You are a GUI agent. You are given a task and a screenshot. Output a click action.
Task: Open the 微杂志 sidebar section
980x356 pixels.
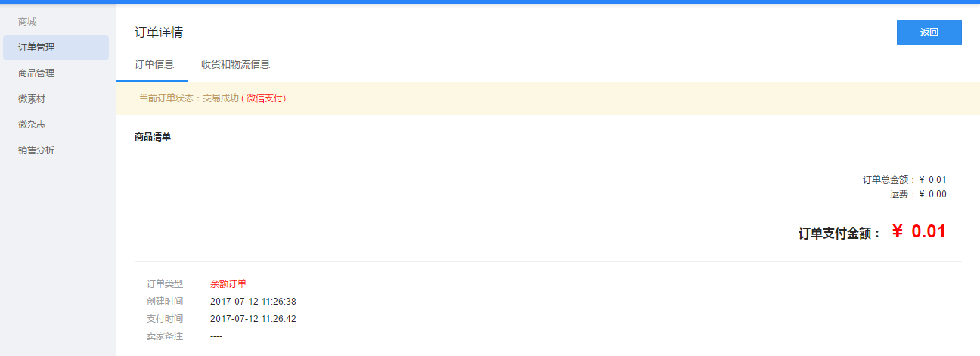pos(32,125)
